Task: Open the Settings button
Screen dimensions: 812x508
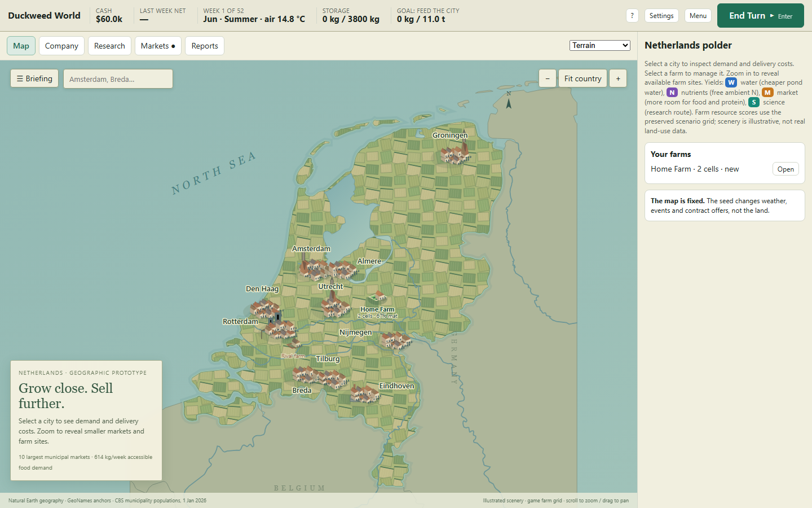Action: coord(661,16)
